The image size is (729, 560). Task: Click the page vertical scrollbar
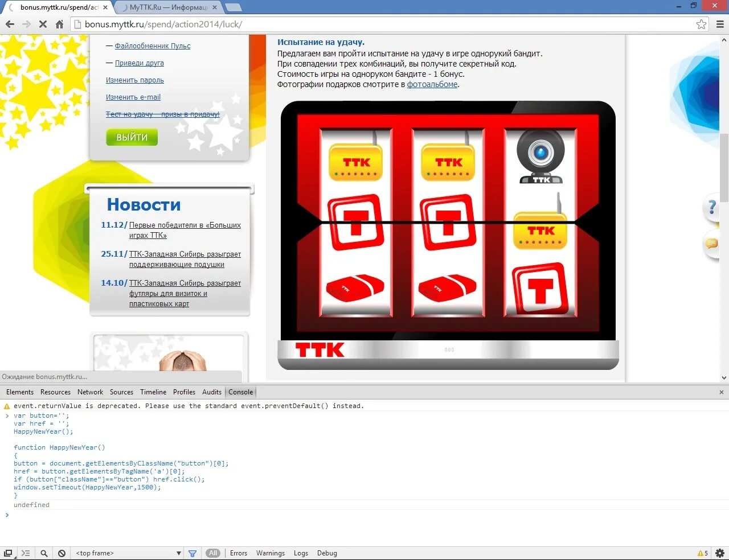[724, 168]
